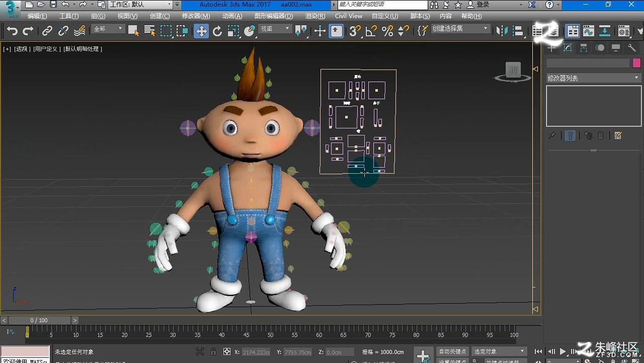Open the help dropdown arrow next to question mark
The height and width of the screenshot is (363, 644).
(x=558, y=5)
